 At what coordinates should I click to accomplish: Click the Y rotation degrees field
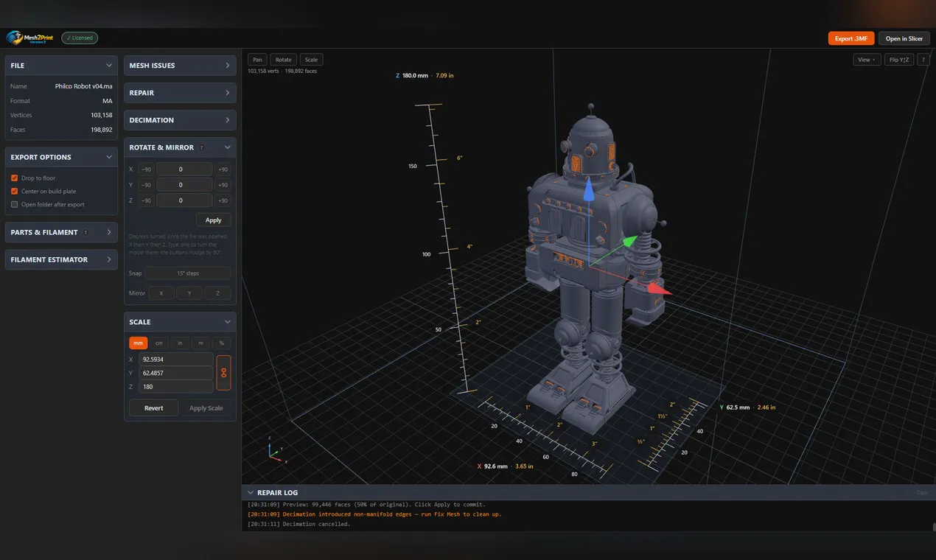pos(184,185)
